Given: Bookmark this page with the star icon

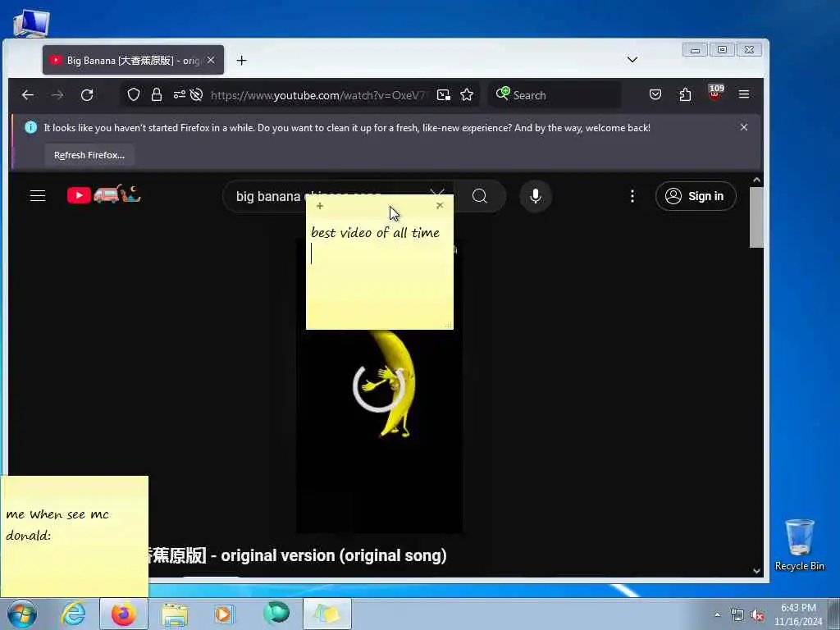Looking at the screenshot, I should coord(467,95).
